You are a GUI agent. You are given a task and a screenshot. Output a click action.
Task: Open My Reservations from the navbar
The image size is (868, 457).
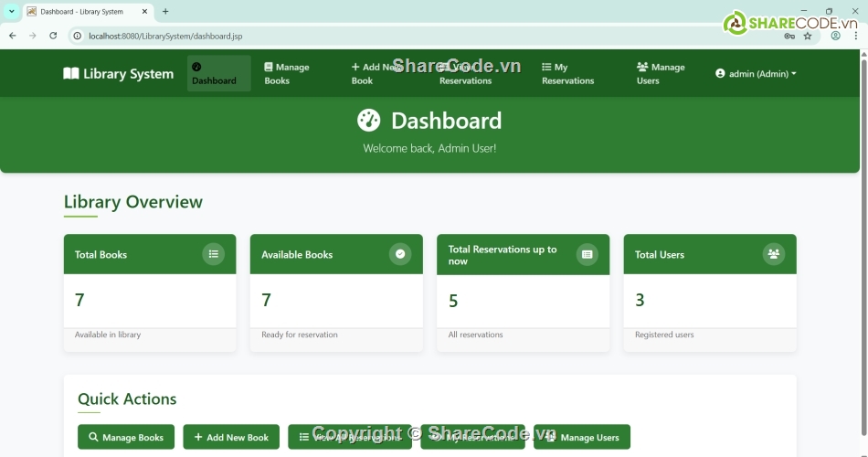[x=567, y=74]
